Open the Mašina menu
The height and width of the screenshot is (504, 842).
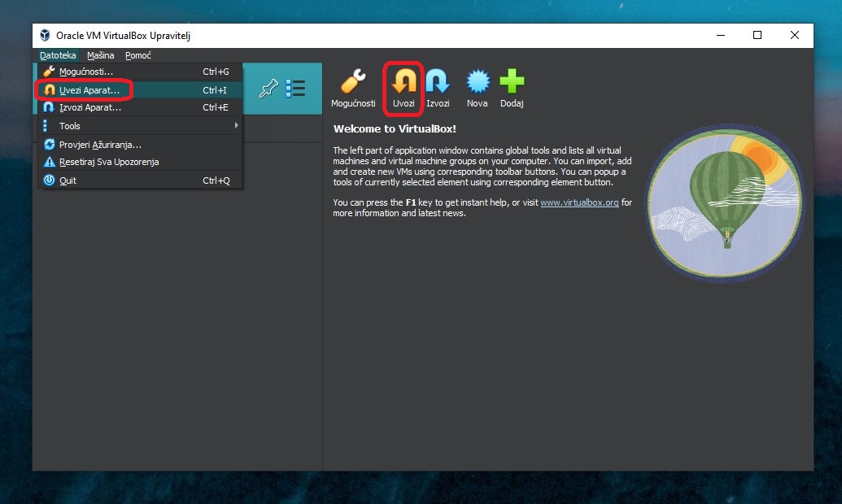pyautogui.click(x=101, y=55)
